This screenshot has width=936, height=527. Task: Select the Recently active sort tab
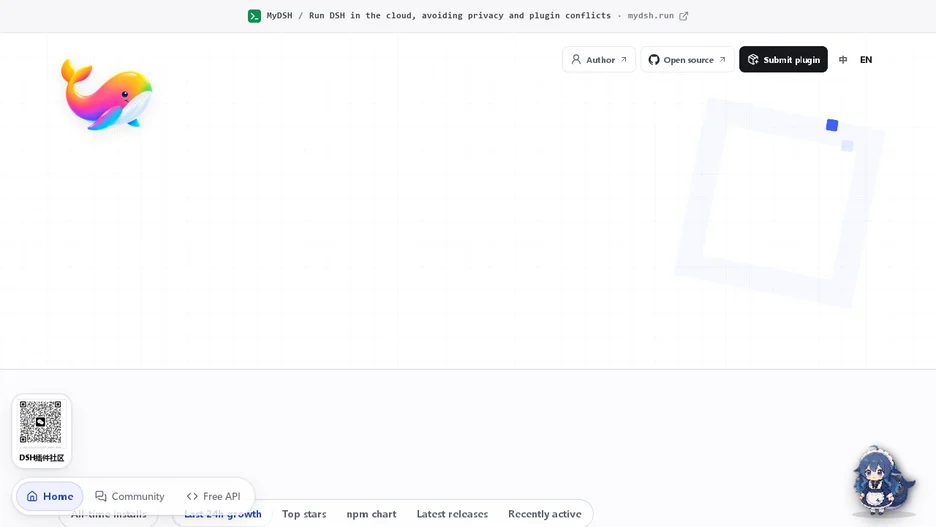click(x=544, y=514)
